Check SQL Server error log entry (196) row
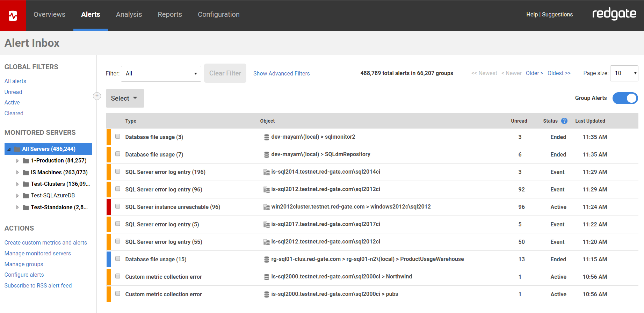Viewport: 644px width, 313px height. click(x=118, y=172)
